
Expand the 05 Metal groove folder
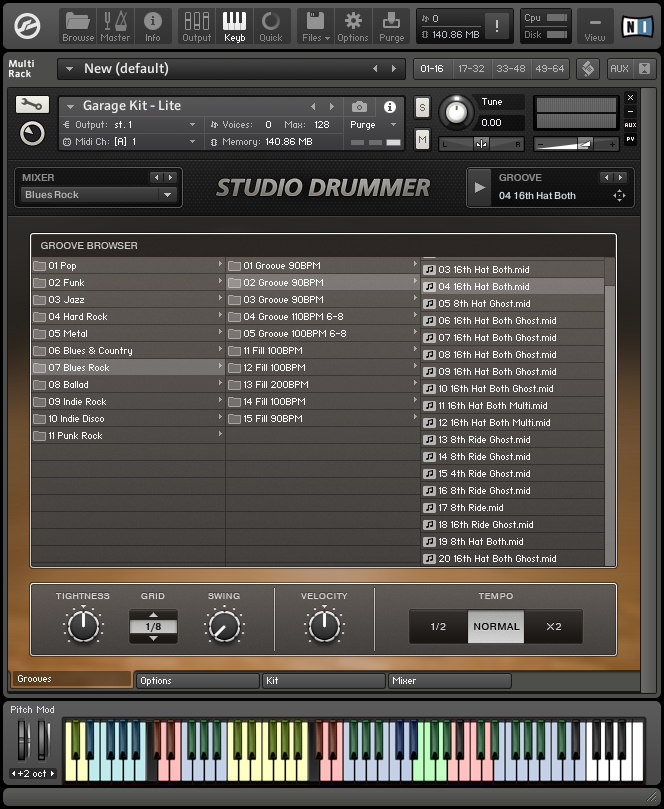coord(128,334)
